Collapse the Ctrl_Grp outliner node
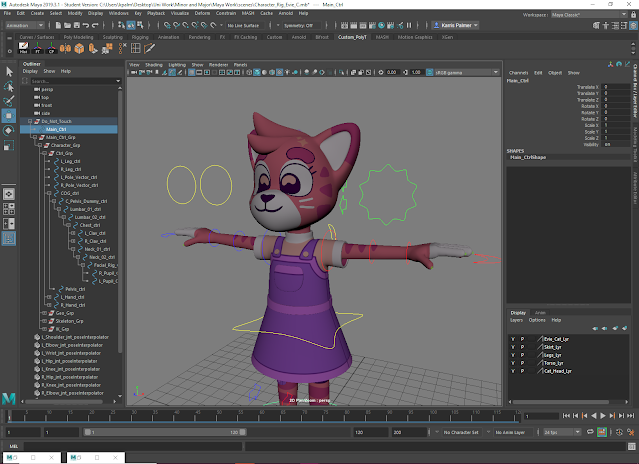 pyautogui.click(x=44, y=153)
